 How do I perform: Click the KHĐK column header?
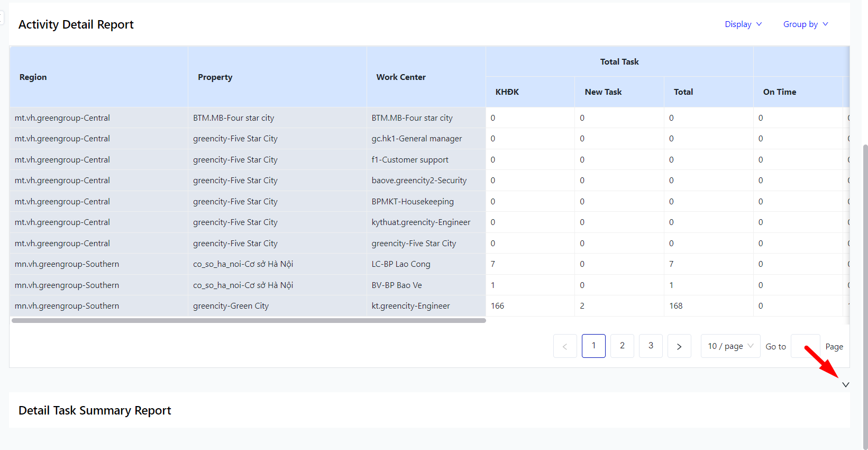[507, 92]
